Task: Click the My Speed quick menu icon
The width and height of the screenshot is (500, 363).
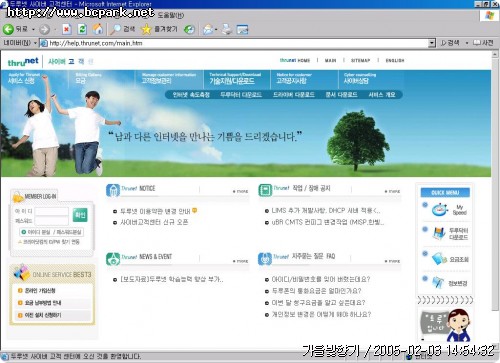Action: (440, 210)
